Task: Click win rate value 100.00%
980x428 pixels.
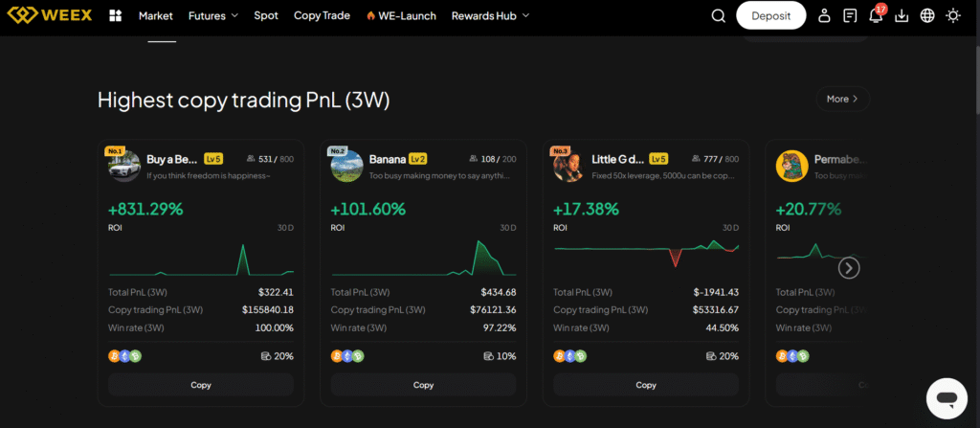Action: pyautogui.click(x=275, y=327)
